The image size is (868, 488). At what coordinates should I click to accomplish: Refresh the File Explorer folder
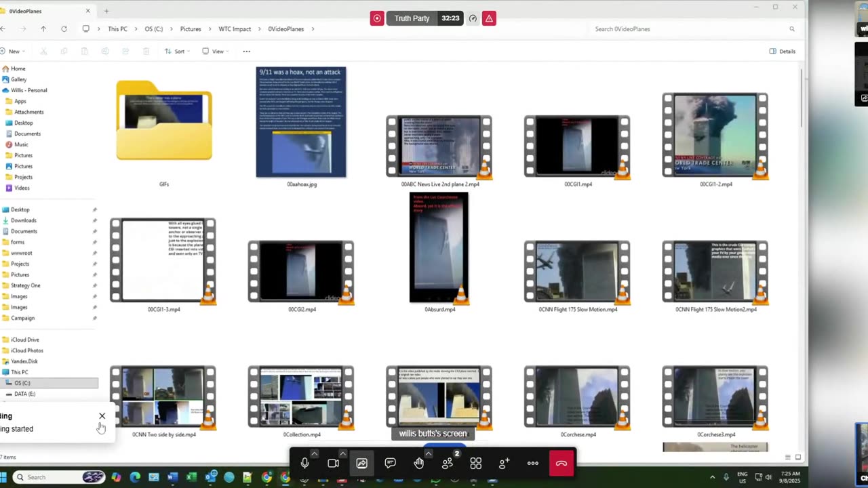(64, 29)
